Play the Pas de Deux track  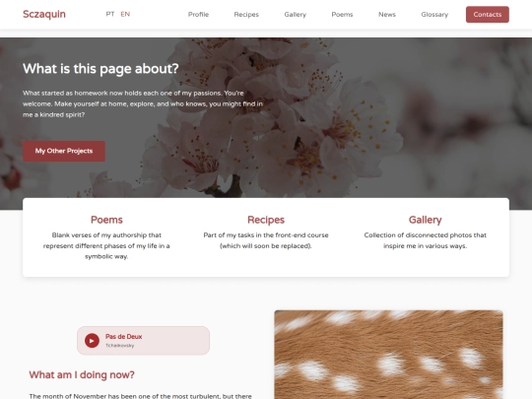click(x=92, y=340)
